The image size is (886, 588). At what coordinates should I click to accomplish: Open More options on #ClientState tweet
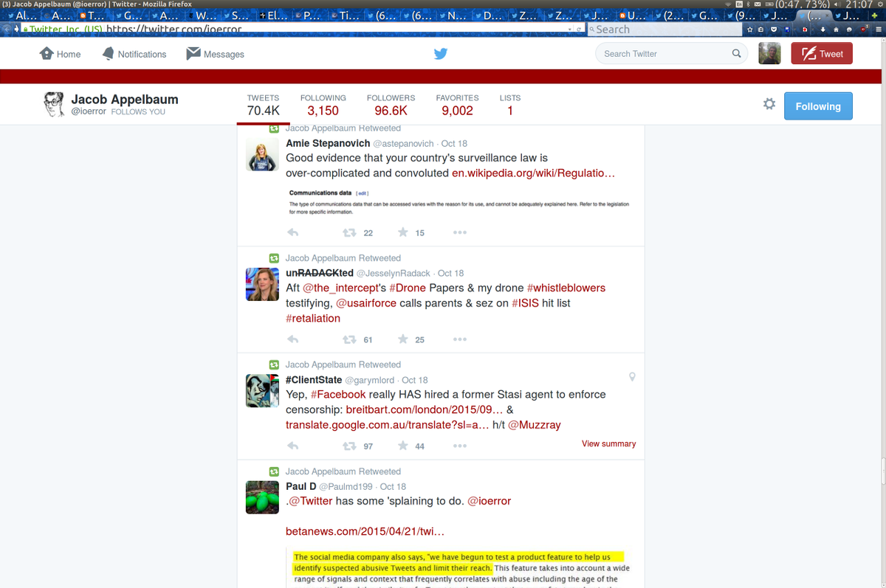[x=460, y=446]
